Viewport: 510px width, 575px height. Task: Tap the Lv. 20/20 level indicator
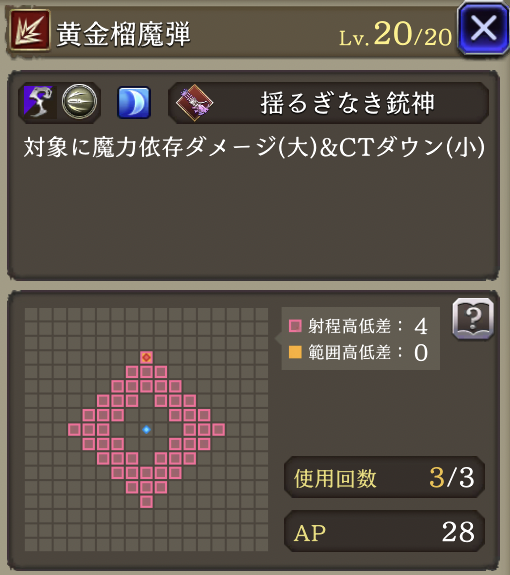pyautogui.click(x=395, y=34)
